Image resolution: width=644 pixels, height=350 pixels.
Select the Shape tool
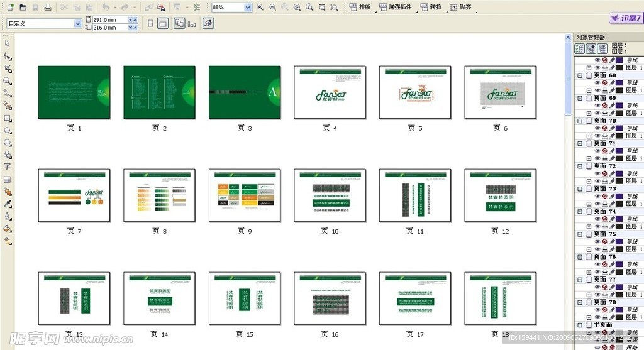click(x=8, y=56)
